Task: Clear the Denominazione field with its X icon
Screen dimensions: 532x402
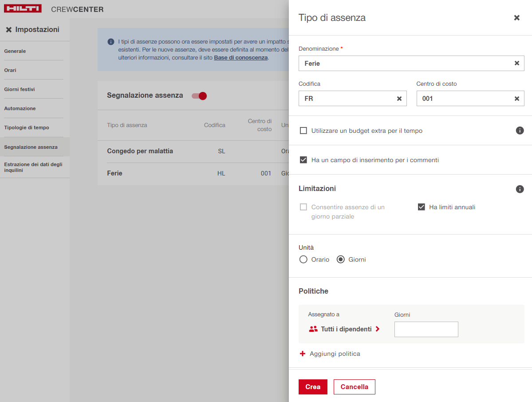Action: [516, 64]
